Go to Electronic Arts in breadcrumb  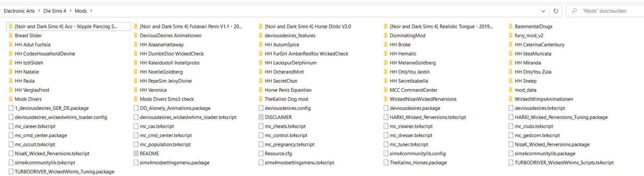click(x=19, y=11)
